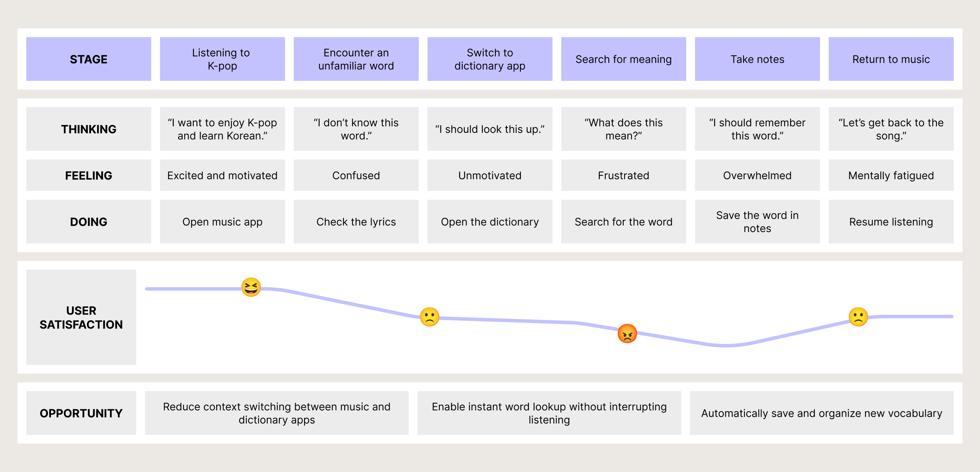
Task: Click the laughing emoji on the satisfaction line
Action: click(251, 287)
